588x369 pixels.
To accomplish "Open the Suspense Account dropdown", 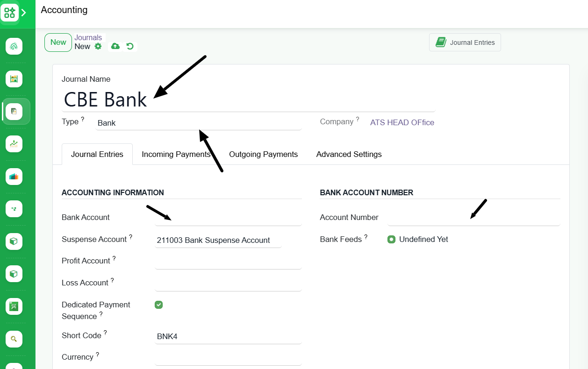I will pyautogui.click(x=218, y=240).
